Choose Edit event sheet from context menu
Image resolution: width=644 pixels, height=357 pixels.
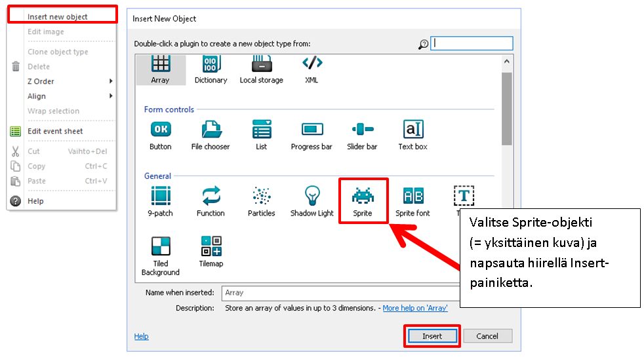coord(55,131)
